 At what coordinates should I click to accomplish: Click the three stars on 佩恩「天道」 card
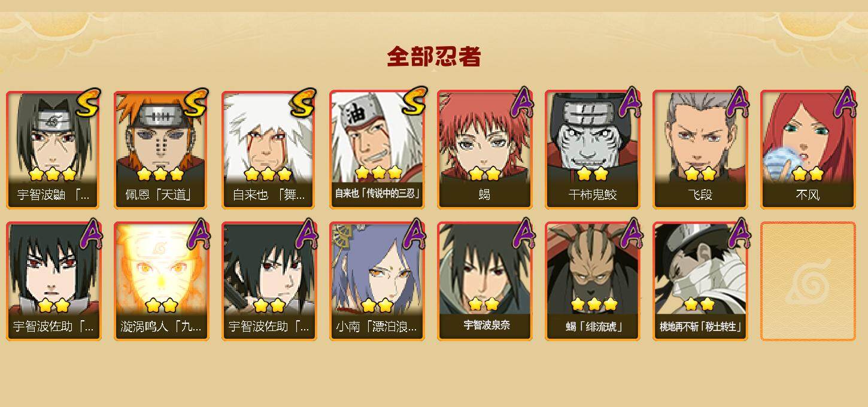pos(160,174)
